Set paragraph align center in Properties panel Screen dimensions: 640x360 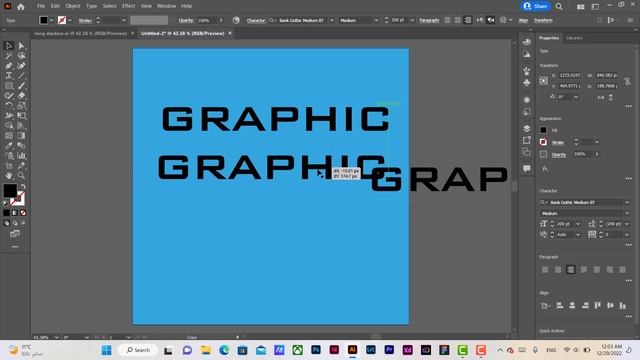click(558, 270)
